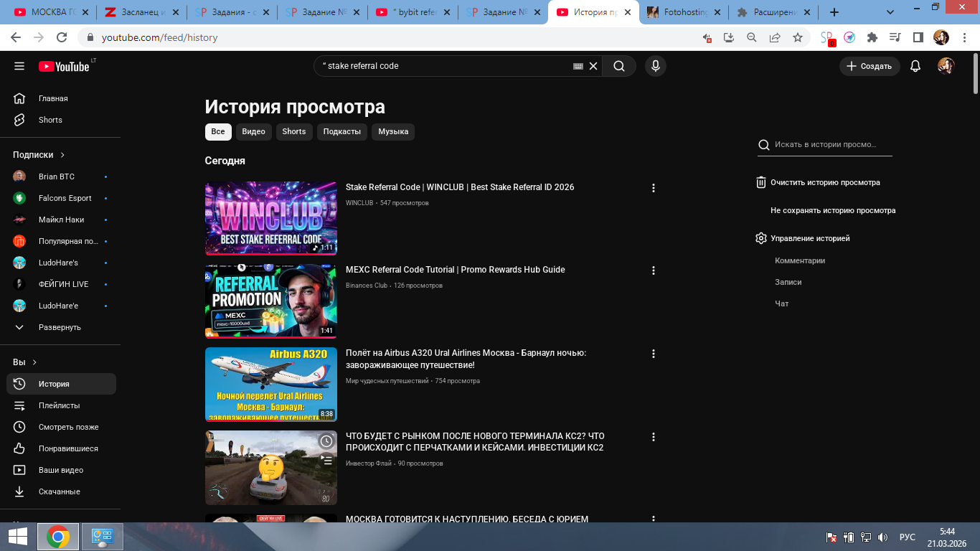The width and height of the screenshot is (980, 551).
Task: Go to Главная in the sidebar
Action: pos(61,98)
